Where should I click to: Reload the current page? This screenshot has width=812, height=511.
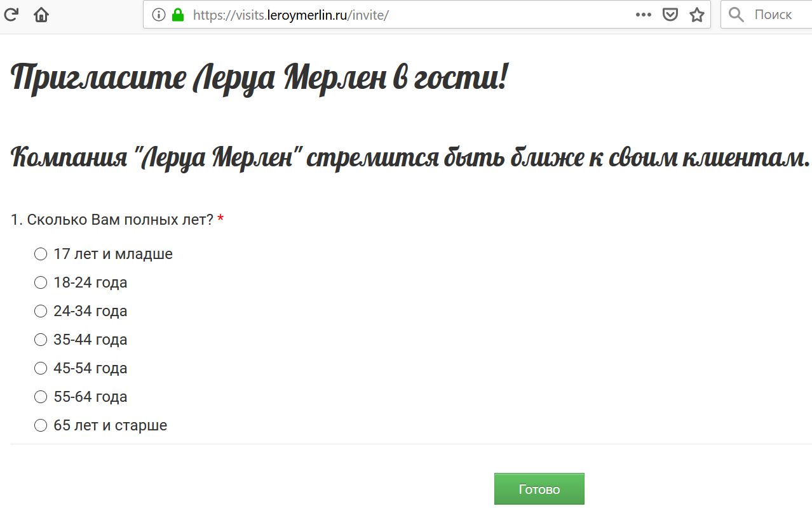tap(11, 14)
